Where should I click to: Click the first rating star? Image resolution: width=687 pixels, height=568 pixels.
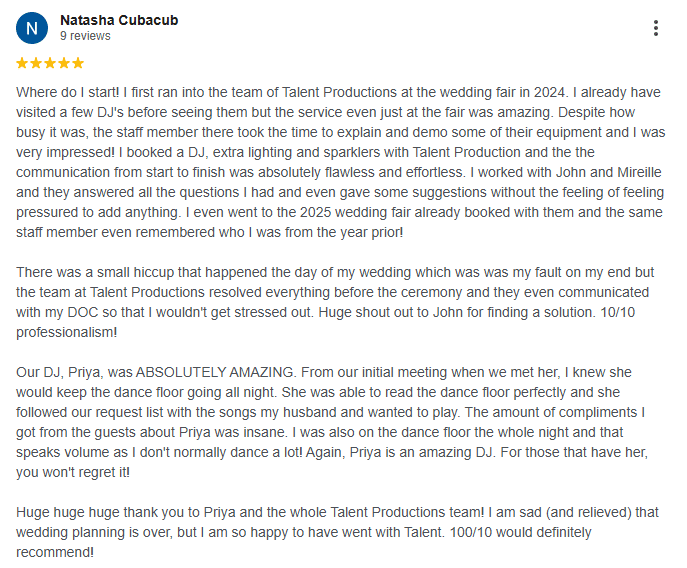(23, 63)
